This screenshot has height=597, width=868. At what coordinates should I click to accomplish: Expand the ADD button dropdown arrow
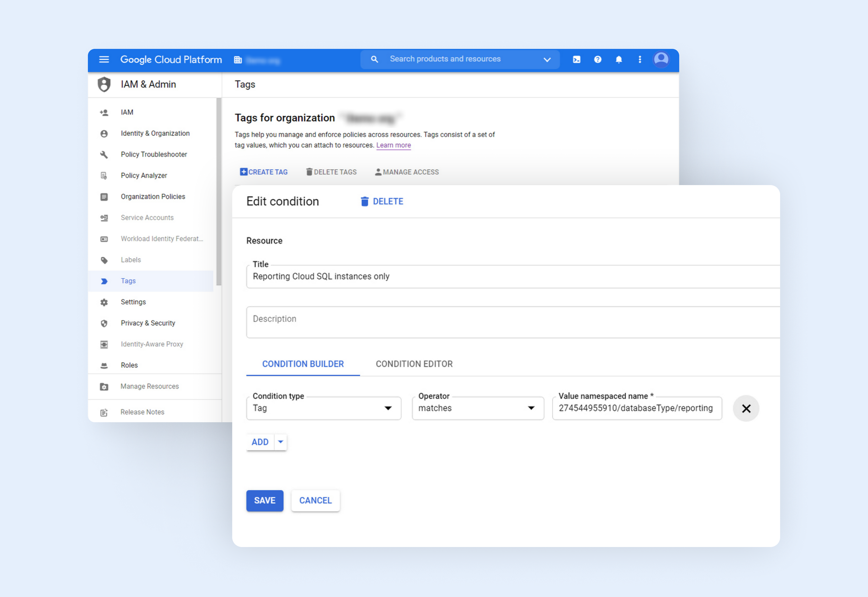click(281, 442)
